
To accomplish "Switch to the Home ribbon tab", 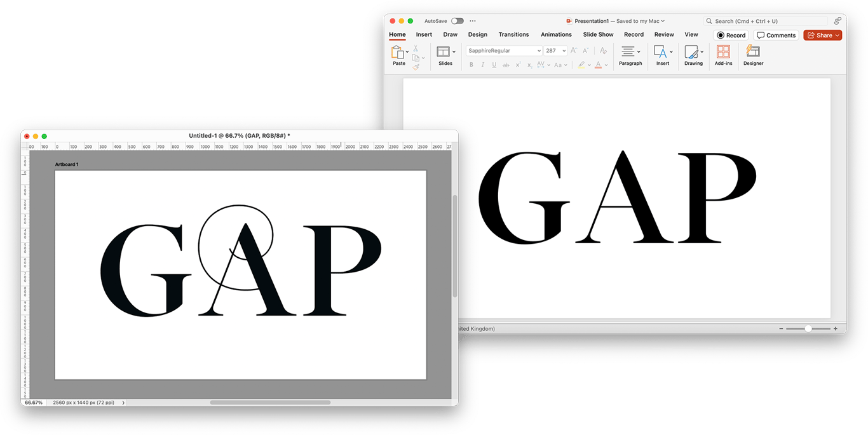I will (397, 35).
